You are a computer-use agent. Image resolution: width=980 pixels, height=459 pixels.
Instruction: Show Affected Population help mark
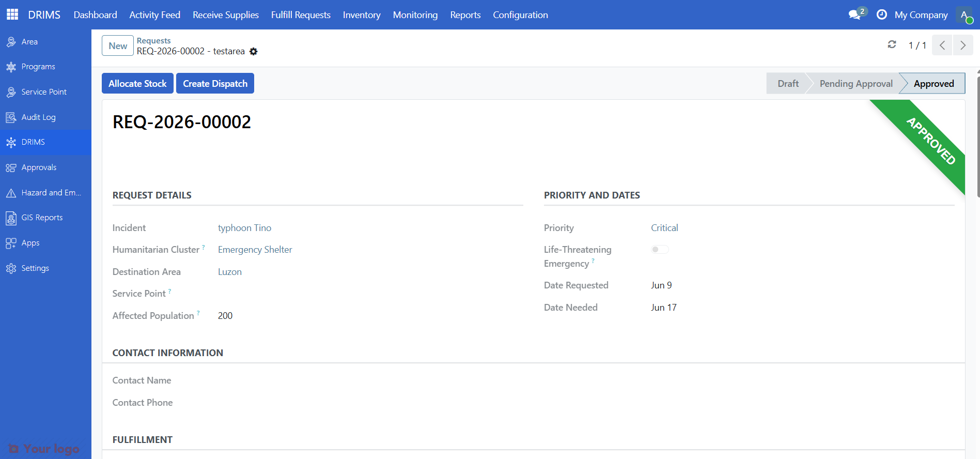(198, 313)
